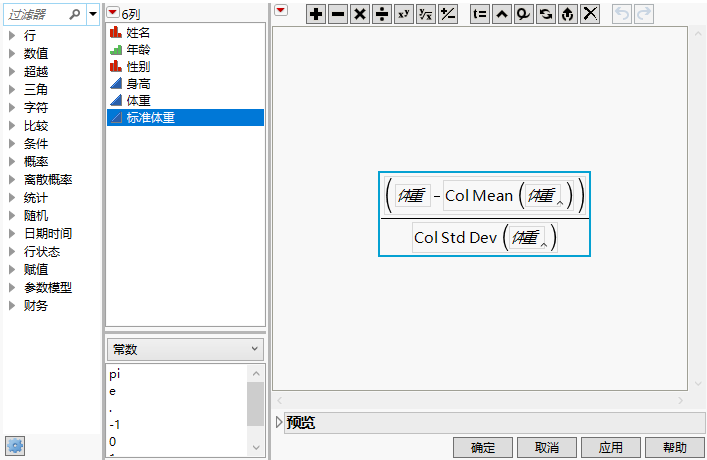Image resolution: width=707 pixels, height=460 pixels.
Task: Click the insert caret button
Action: pyautogui.click(x=502, y=14)
